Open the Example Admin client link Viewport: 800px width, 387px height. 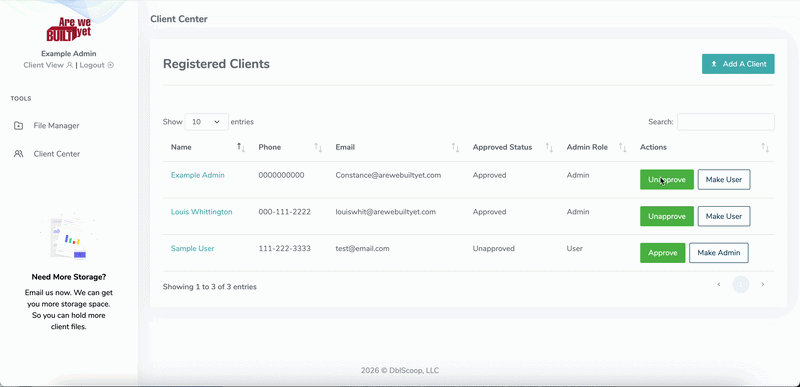click(197, 175)
